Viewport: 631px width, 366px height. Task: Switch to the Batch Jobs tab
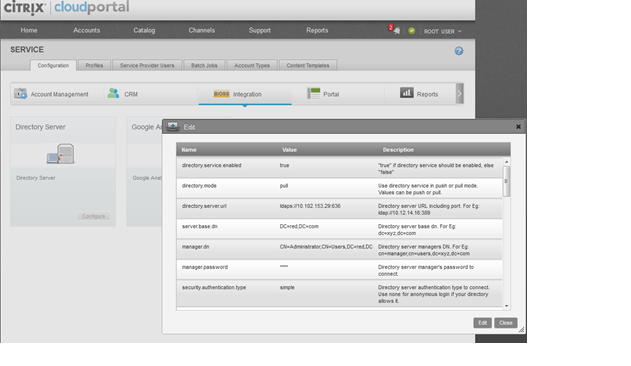point(204,65)
